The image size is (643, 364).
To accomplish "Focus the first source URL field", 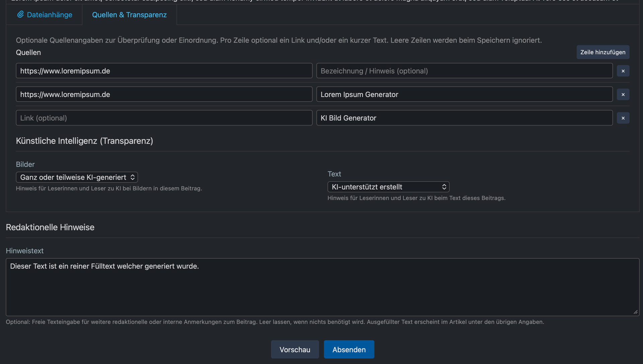I will (x=164, y=71).
